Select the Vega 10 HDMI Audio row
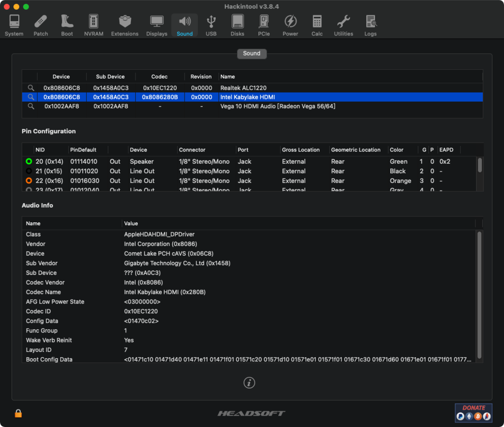The image size is (504, 427). click(x=252, y=106)
